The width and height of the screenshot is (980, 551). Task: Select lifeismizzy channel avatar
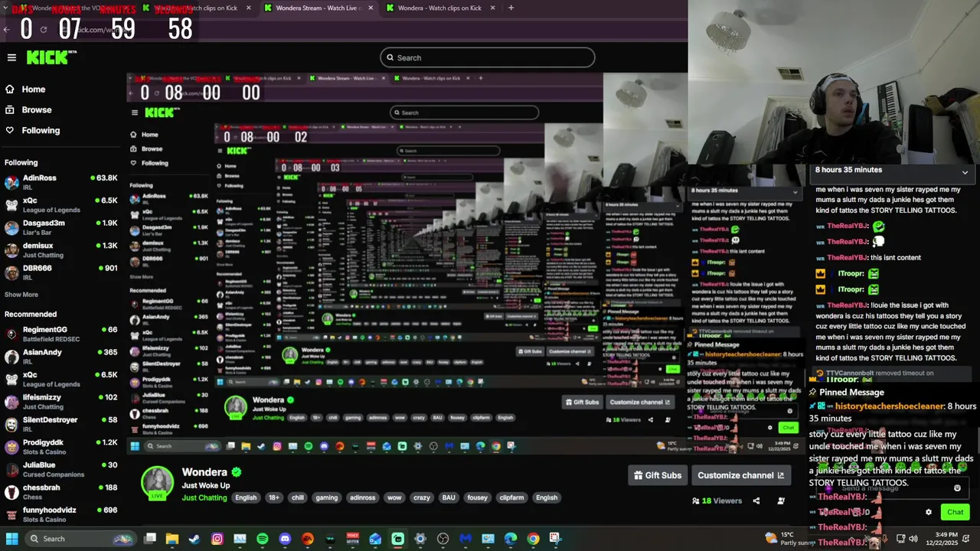point(11,402)
